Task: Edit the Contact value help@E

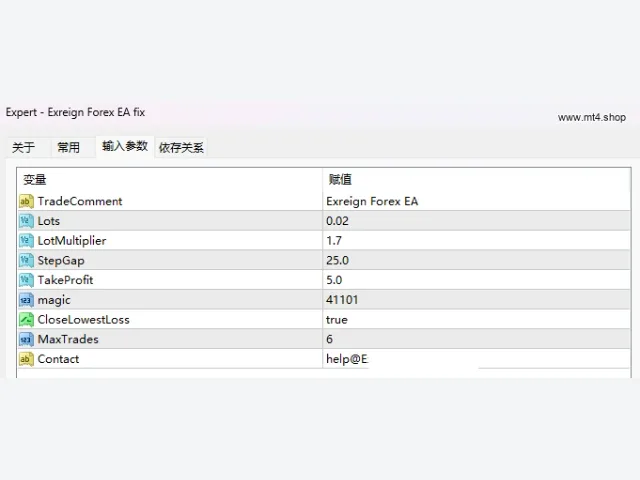Action: [x=476, y=359]
